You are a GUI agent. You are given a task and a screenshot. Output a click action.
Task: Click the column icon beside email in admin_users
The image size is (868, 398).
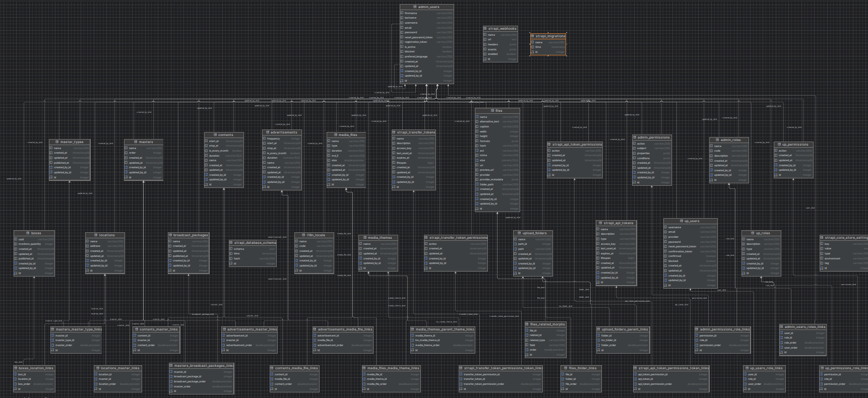tap(402, 28)
